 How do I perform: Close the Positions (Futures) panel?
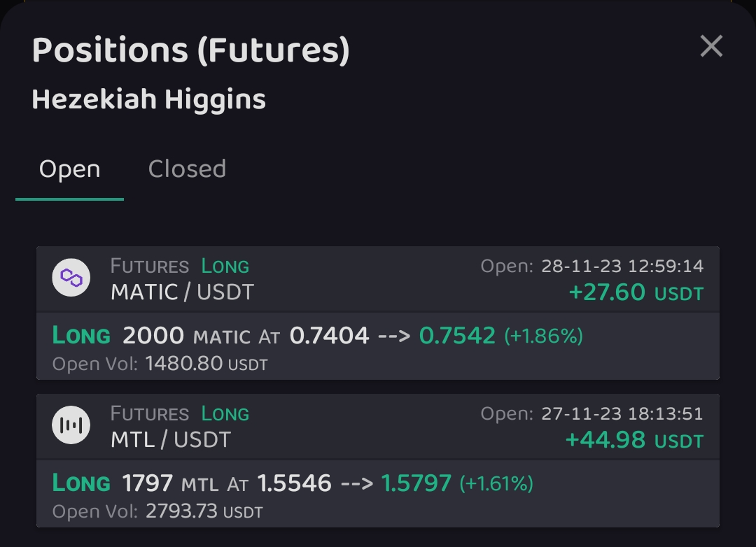coord(711,47)
